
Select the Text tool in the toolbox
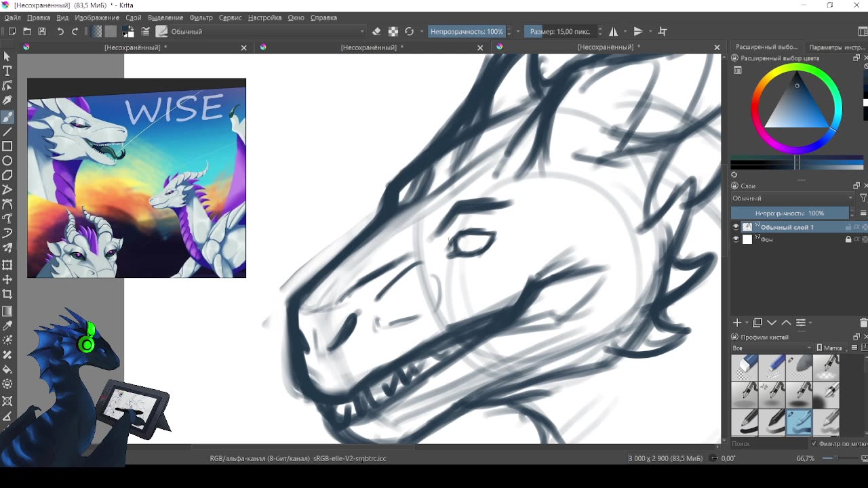[7, 71]
